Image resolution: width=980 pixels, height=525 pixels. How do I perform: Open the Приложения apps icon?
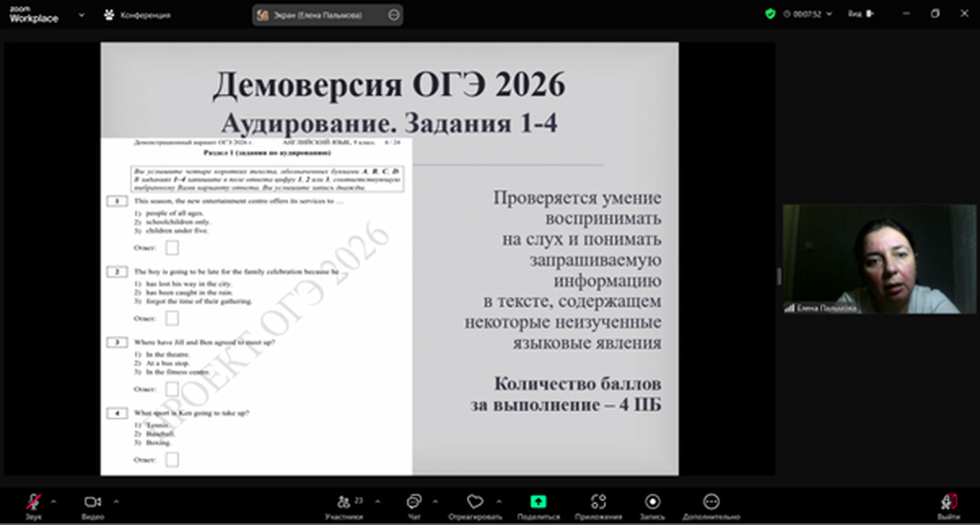pyautogui.click(x=599, y=502)
